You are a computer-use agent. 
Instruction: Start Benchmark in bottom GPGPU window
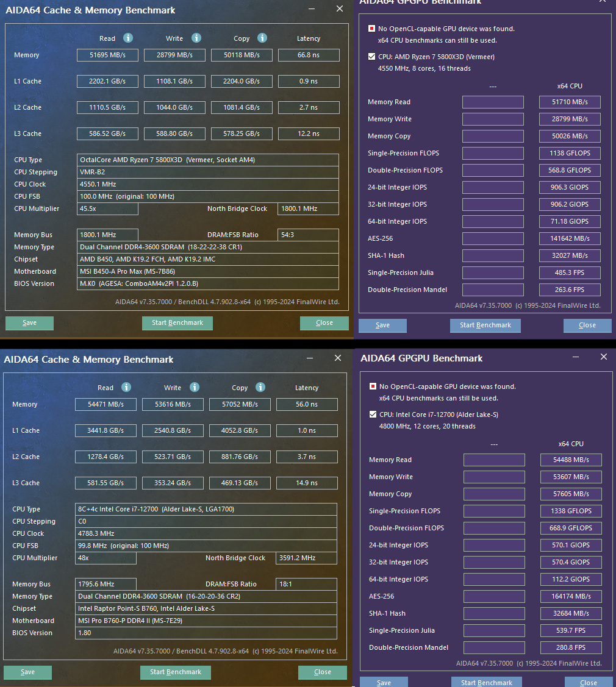(487, 682)
